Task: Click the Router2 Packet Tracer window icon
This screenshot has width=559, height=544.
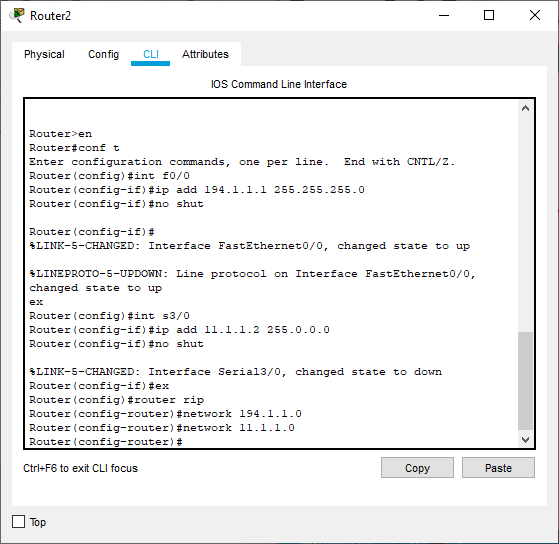Action: point(17,16)
